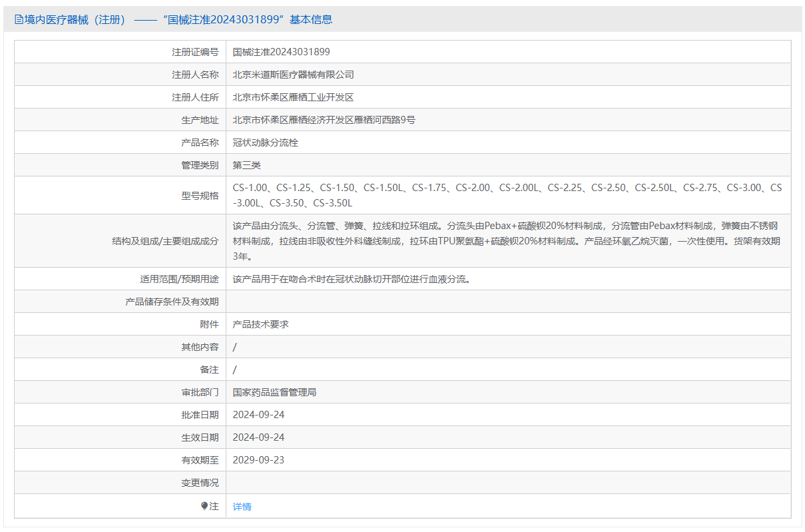Click the 变更情况 label
805x532 pixels.
(x=200, y=483)
